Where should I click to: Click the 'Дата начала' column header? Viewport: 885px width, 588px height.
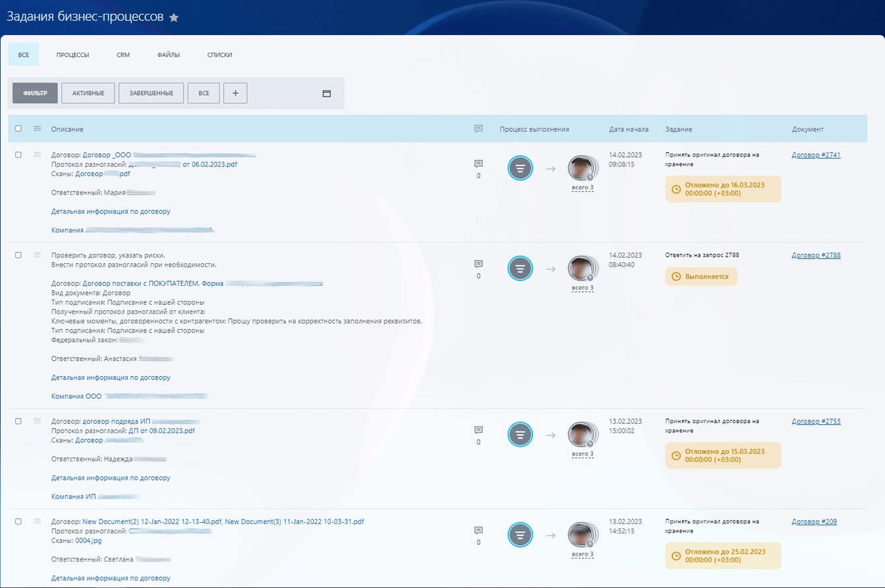(x=629, y=129)
